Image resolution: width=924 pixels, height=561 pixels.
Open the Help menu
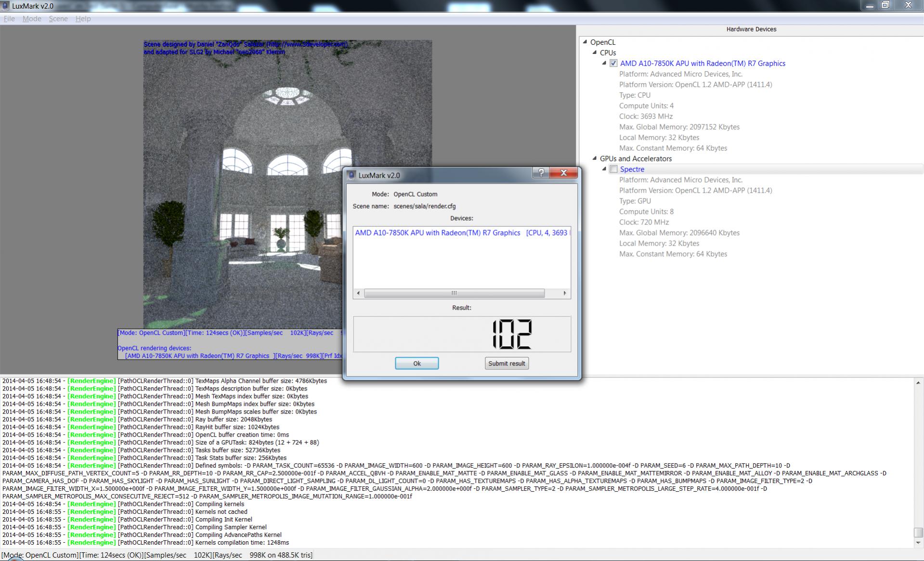[83, 19]
